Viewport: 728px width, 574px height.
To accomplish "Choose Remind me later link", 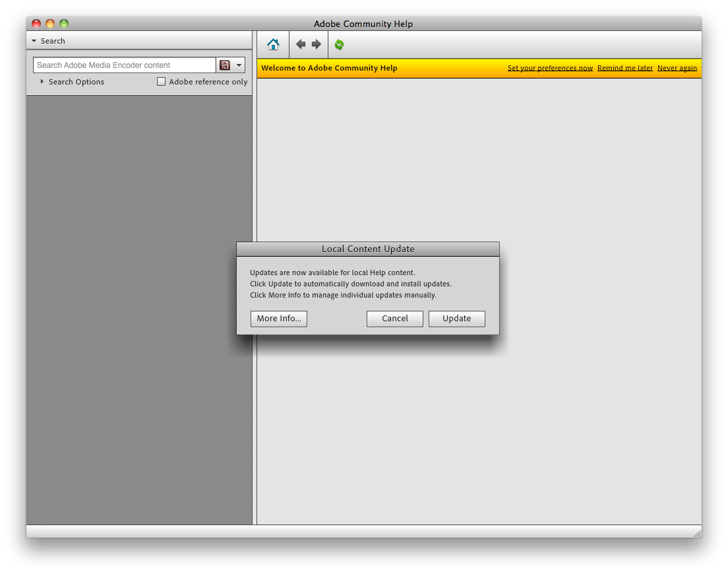I will (x=625, y=68).
